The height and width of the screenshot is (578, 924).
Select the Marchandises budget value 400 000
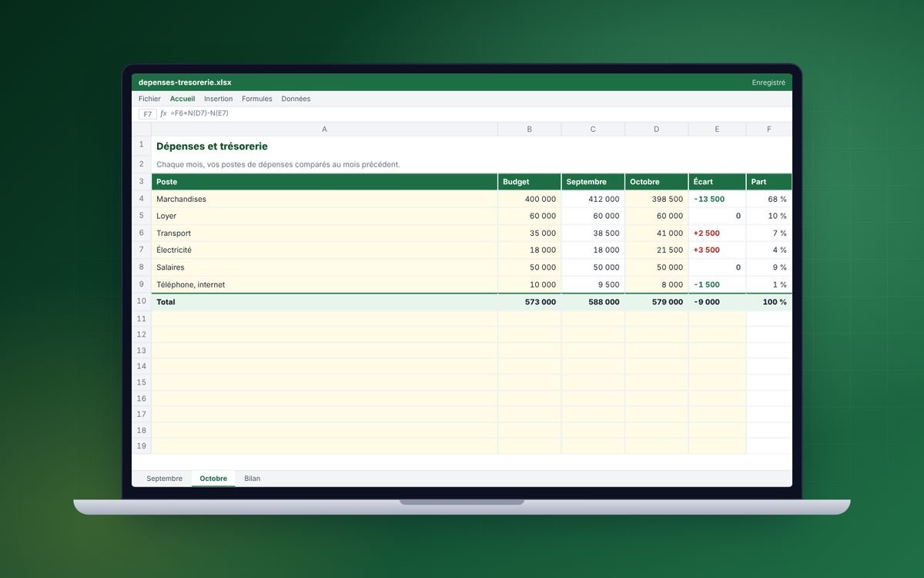[529, 199]
